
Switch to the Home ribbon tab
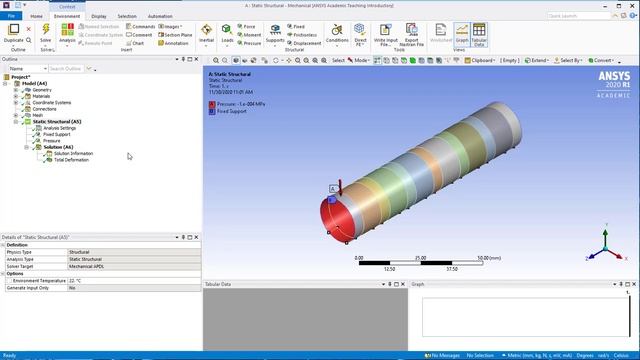(36, 16)
